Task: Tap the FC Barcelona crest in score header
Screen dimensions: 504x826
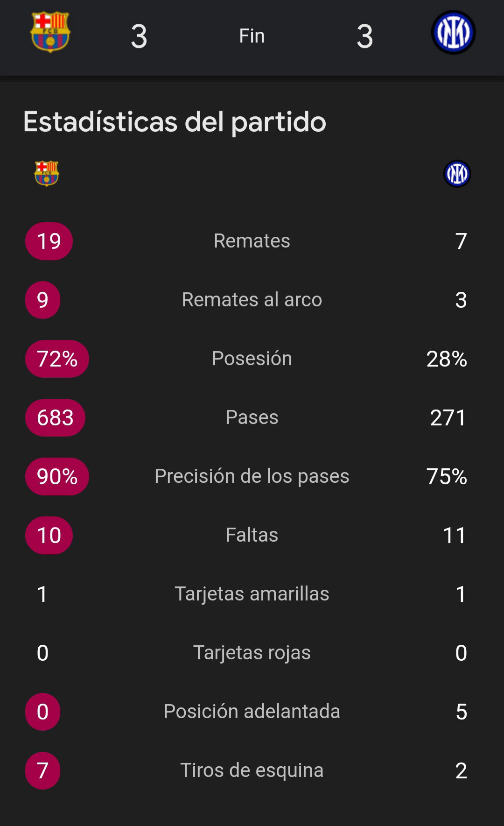Action: pyautogui.click(x=50, y=32)
